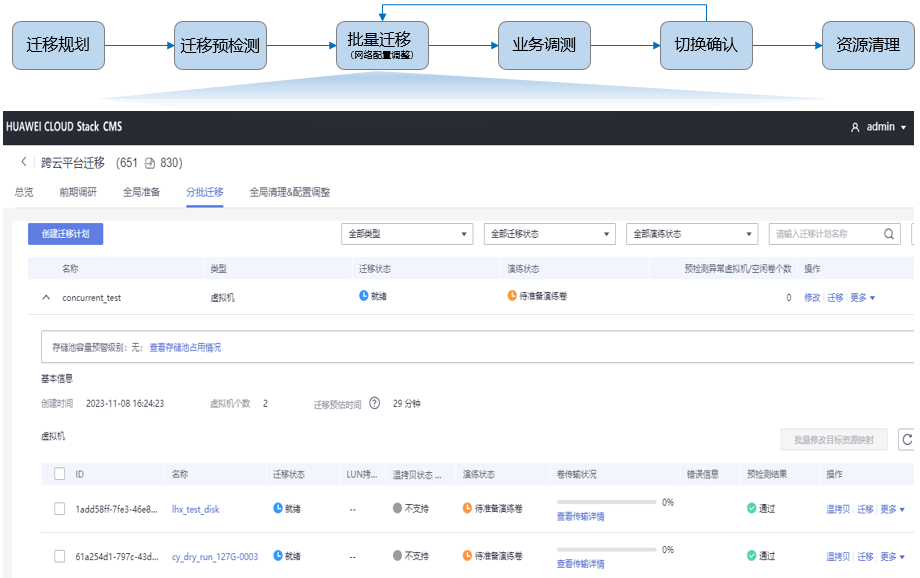Open the 全部演练状态 filter dropdown
This screenshot has height=578, width=920.
click(x=692, y=233)
